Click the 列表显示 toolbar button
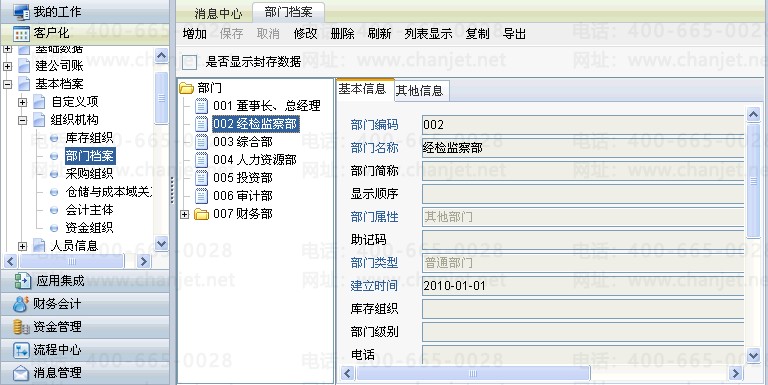Viewport: 768px width, 385px height. pyautogui.click(x=428, y=34)
